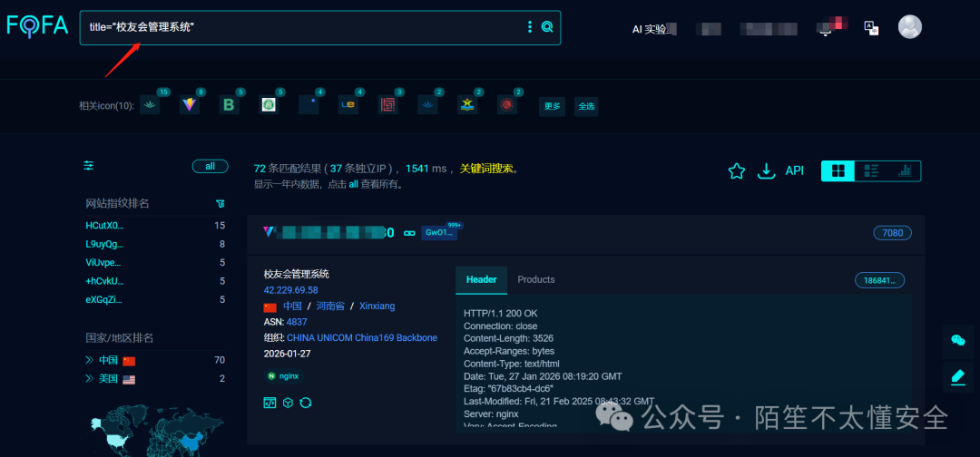Open the feedback edit floating button
The width and height of the screenshot is (980, 457).
tap(958, 376)
